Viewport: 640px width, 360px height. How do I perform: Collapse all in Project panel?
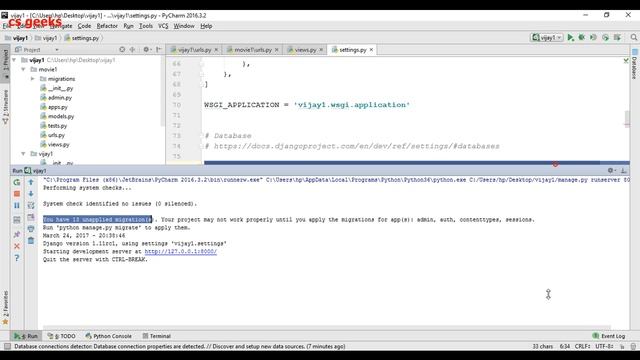pos(133,49)
